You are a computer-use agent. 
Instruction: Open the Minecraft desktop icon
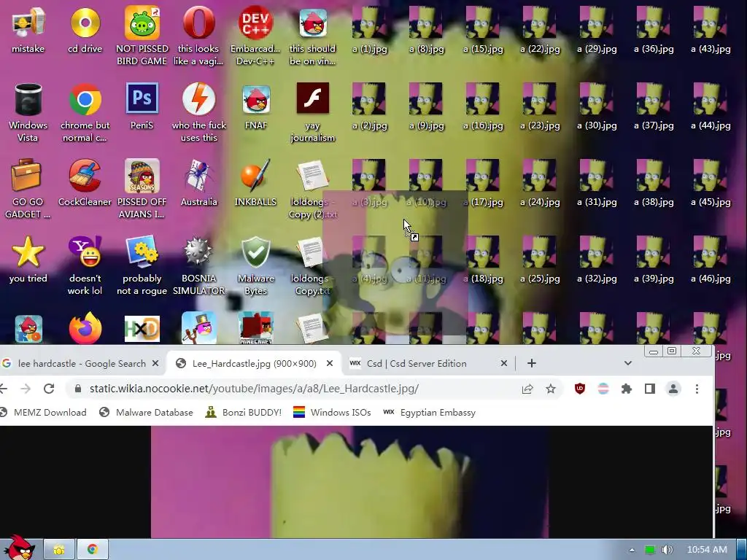(x=256, y=328)
